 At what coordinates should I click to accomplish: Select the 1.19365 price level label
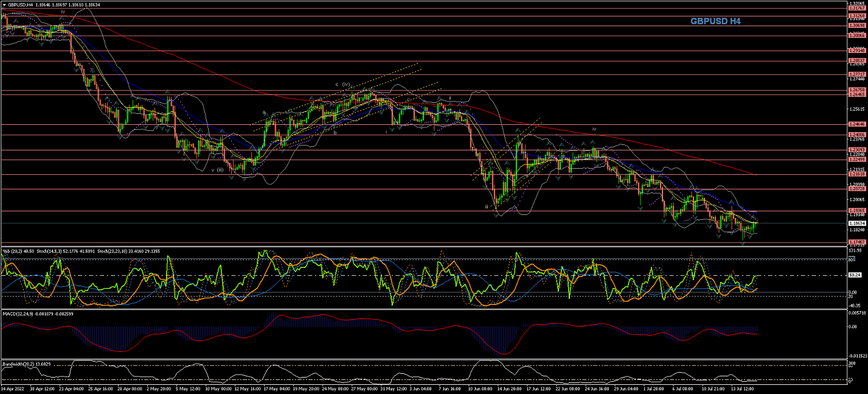[x=856, y=211]
